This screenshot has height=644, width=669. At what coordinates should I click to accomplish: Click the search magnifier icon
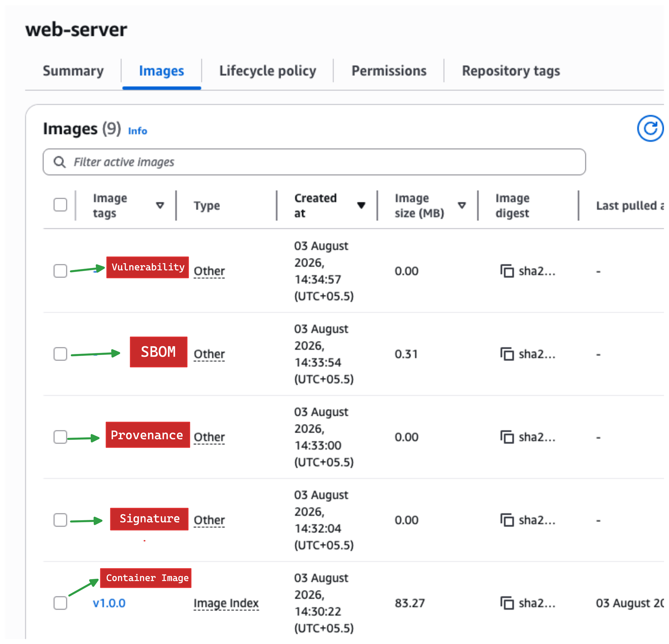[60, 162]
